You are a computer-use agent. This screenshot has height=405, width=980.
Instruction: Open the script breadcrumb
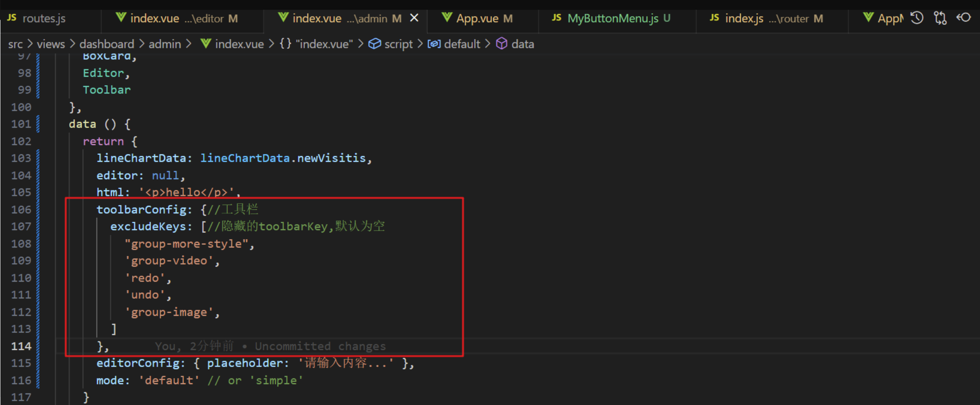(391, 44)
